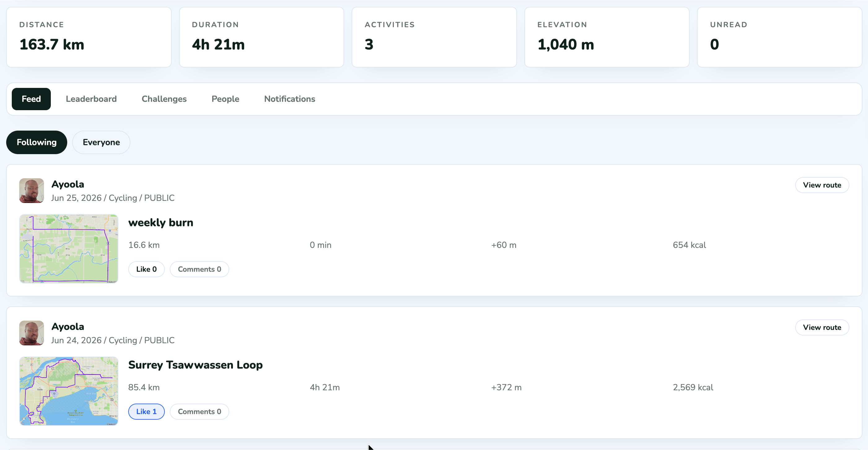Viewport: 868px width, 450px height.
Task: Click the Unread 0 stat card
Action: 779,37
